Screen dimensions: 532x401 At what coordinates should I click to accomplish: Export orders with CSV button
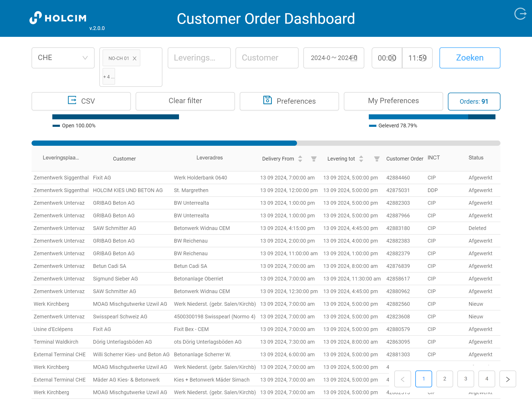81,101
